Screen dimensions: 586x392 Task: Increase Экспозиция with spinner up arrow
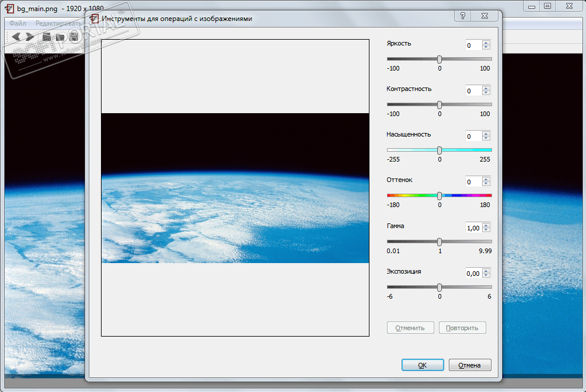coord(486,271)
